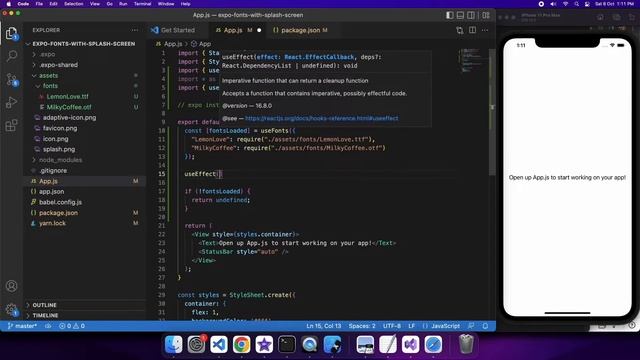This screenshot has height=360, width=640.
Task: Open babel.config.js file
Action: pyautogui.click(x=60, y=202)
